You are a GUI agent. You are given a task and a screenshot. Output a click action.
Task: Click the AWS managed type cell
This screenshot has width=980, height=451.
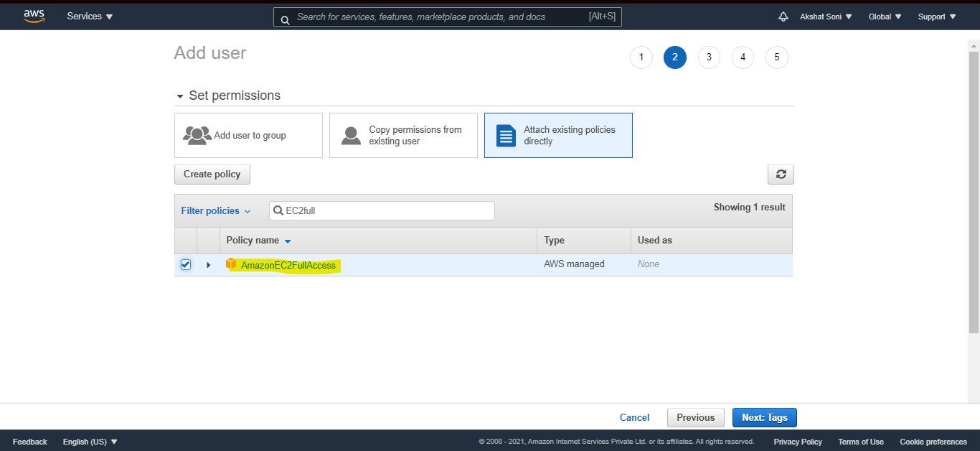(x=574, y=264)
